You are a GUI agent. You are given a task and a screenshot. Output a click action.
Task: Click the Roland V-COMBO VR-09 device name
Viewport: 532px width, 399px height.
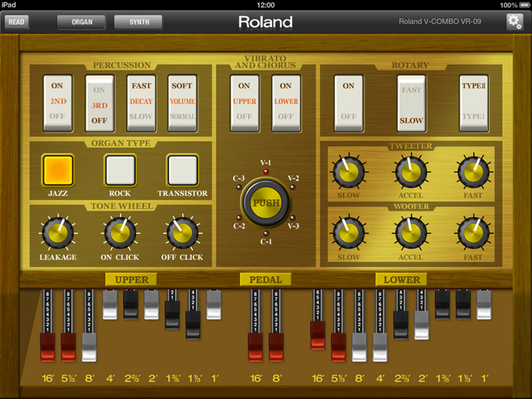[x=440, y=22]
